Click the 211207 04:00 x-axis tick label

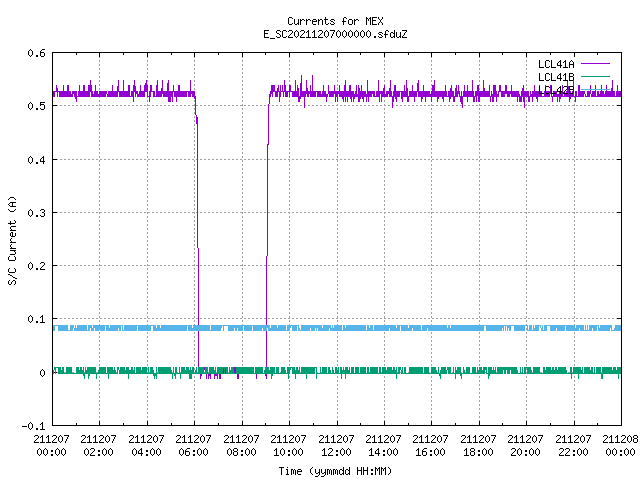(x=146, y=445)
